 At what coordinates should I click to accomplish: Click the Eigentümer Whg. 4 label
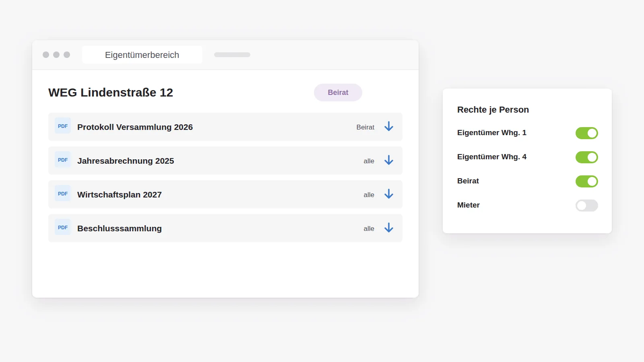point(492,157)
